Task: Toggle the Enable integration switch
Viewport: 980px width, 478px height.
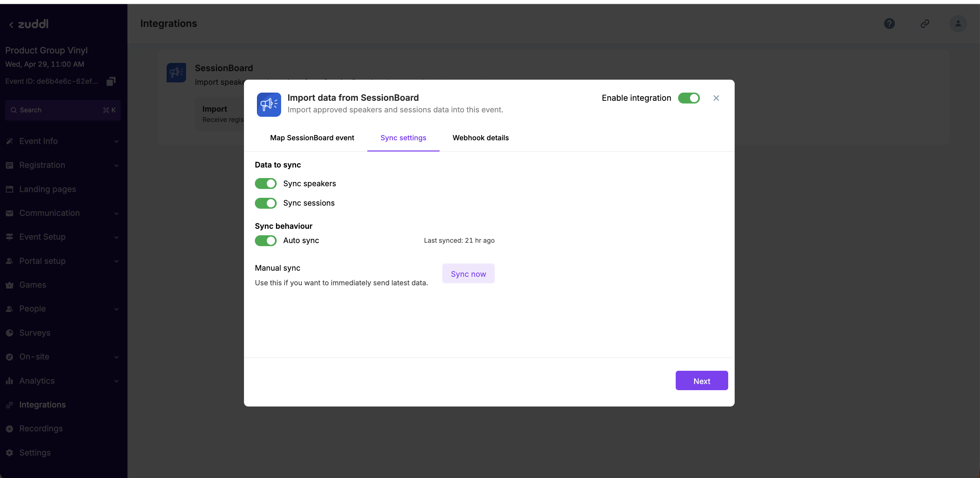Action: tap(689, 98)
